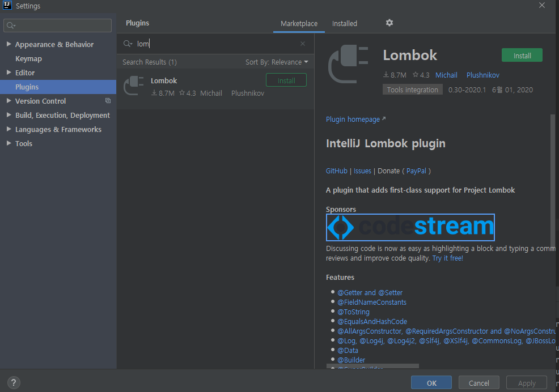Select Keymap in settings tree
This screenshot has height=392, width=559.
(x=28, y=59)
